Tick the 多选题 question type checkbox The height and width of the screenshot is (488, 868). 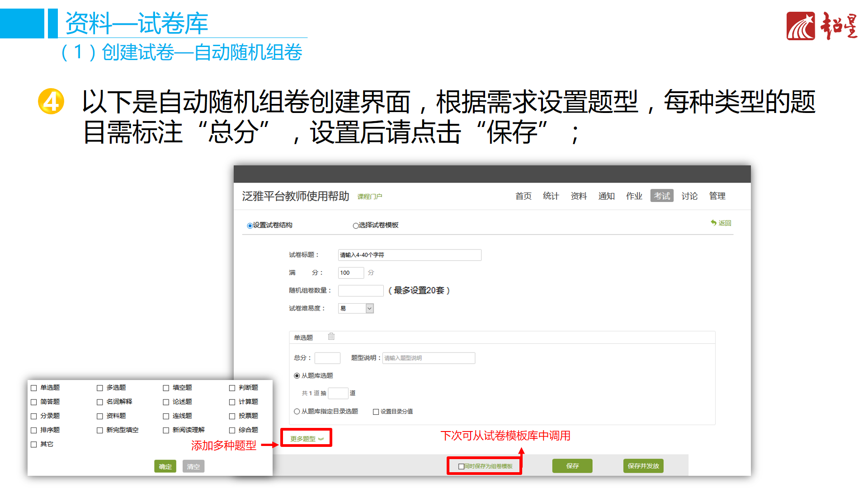[x=100, y=388]
